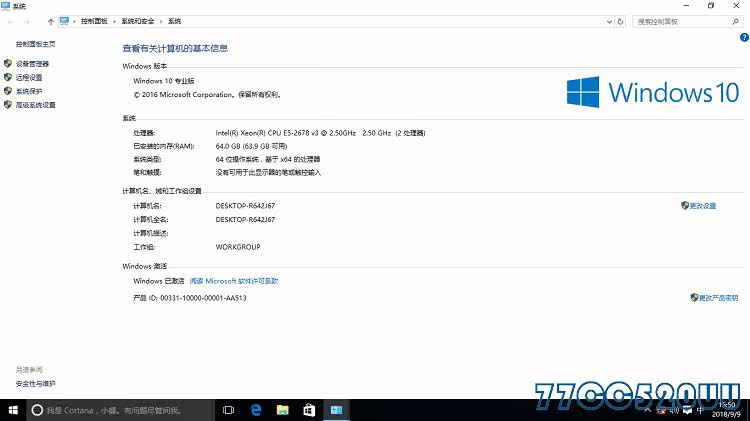Image resolution: width=750 pixels, height=421 pixels.
Task: Open the help question mark icon
Action: pos(744,37)
